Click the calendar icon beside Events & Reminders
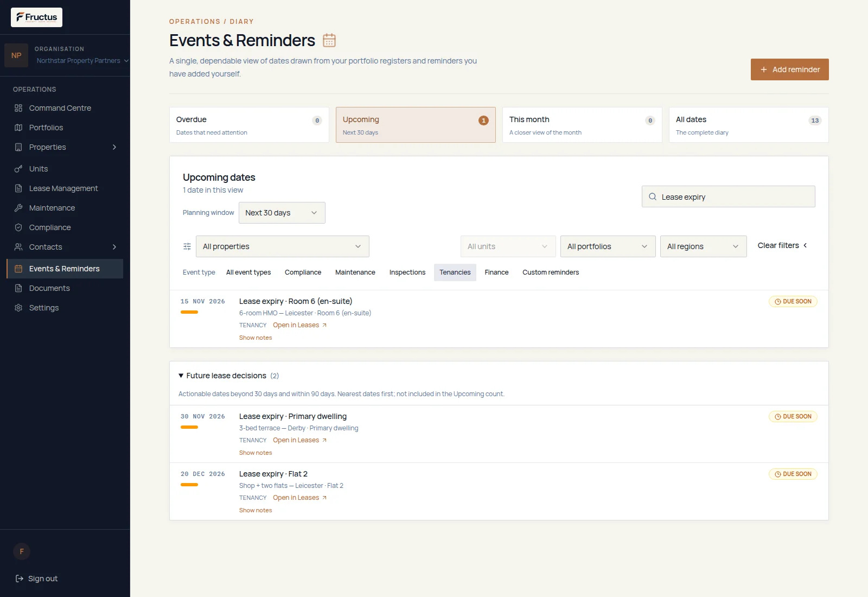 pyautogui.click(x=329, y=40)
